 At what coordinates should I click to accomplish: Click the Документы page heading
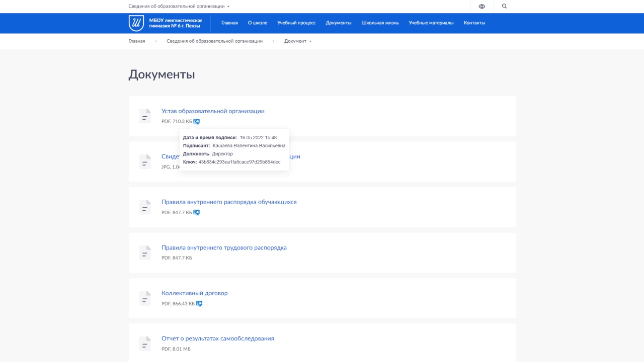162,74
